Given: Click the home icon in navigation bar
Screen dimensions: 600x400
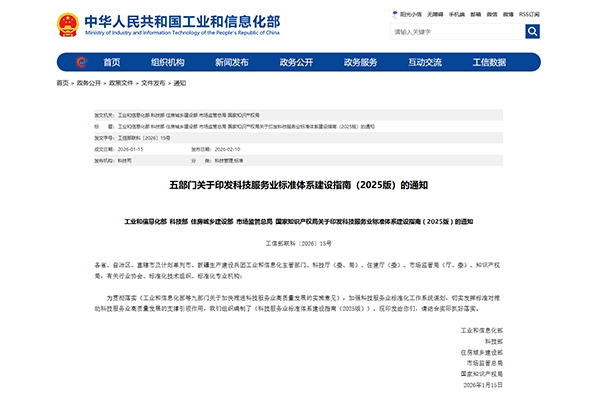Looking at the screenshot, I should 83,62.
